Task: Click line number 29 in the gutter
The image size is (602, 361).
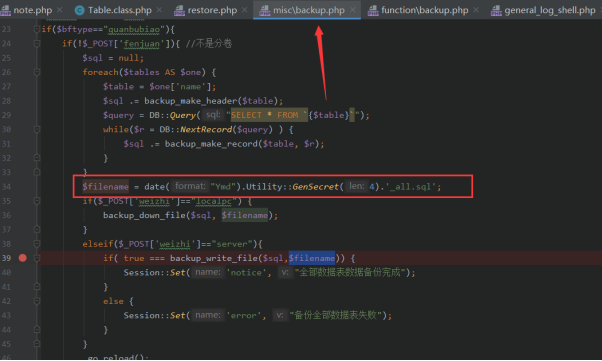Action: [6, 115]
